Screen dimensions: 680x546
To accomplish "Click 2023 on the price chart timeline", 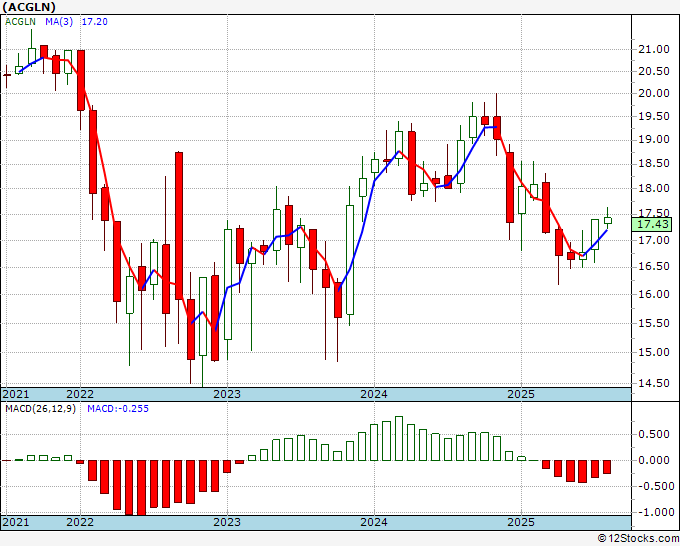I will coord(227,394).
